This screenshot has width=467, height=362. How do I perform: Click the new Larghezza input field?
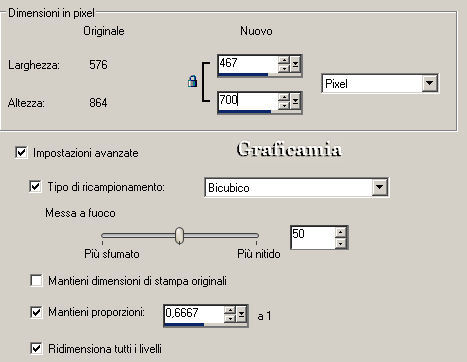coord(248,64)
